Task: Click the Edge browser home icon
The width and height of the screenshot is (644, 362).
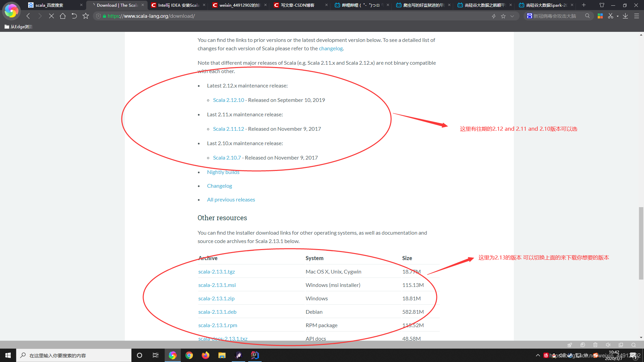Action: tap(62, 16)
